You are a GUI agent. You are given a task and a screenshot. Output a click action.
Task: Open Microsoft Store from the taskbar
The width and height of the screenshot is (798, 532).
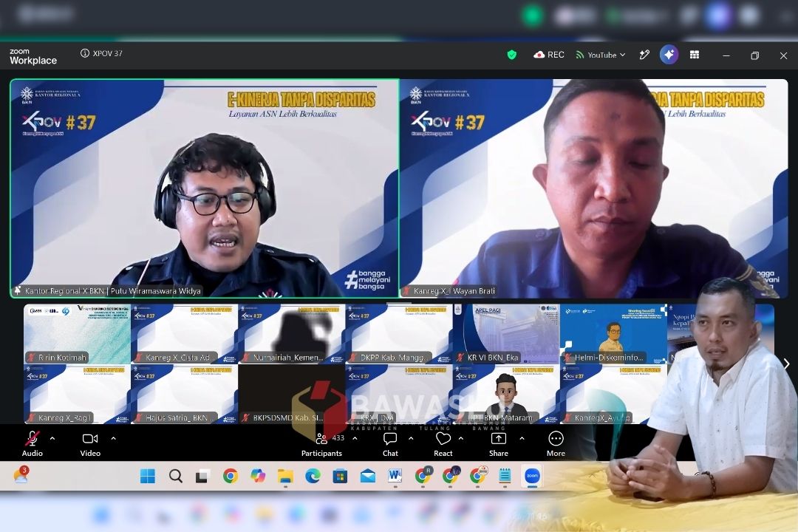point(340,476)
